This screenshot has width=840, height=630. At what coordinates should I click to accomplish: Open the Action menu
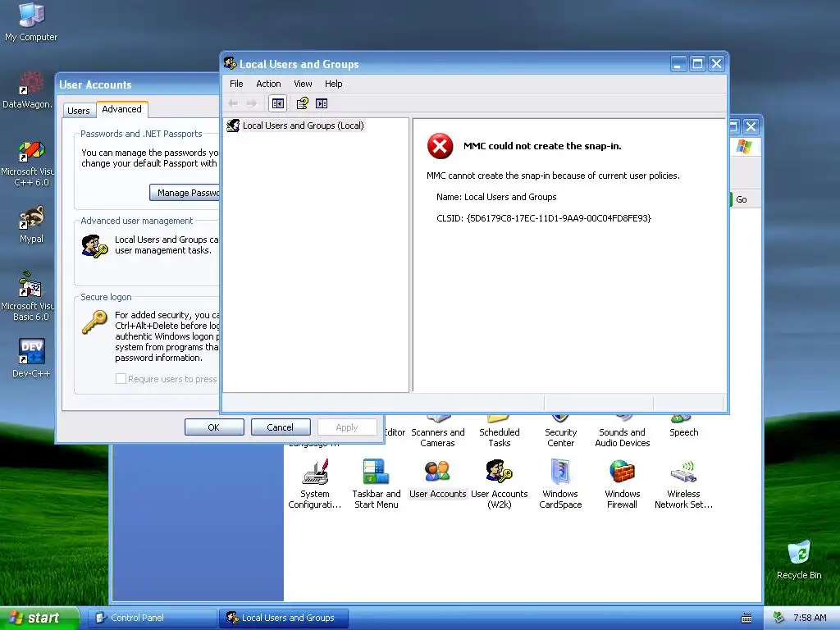point(268,84)
